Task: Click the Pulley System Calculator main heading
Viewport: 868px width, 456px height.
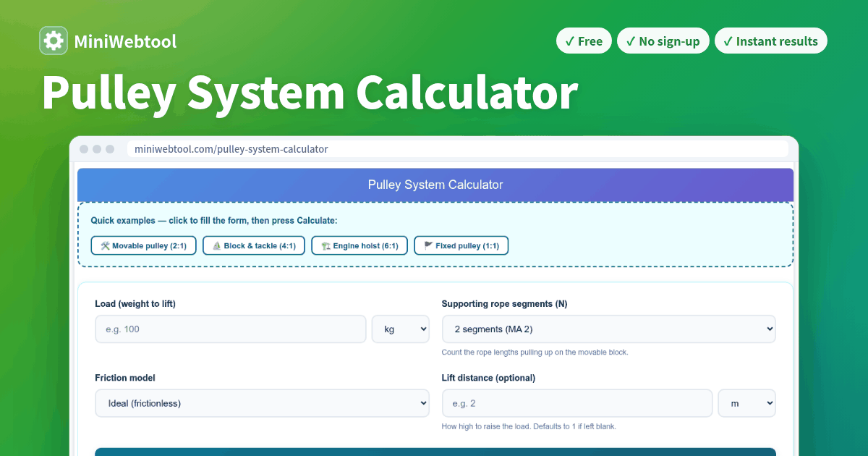Action: [x=310, y=93]
